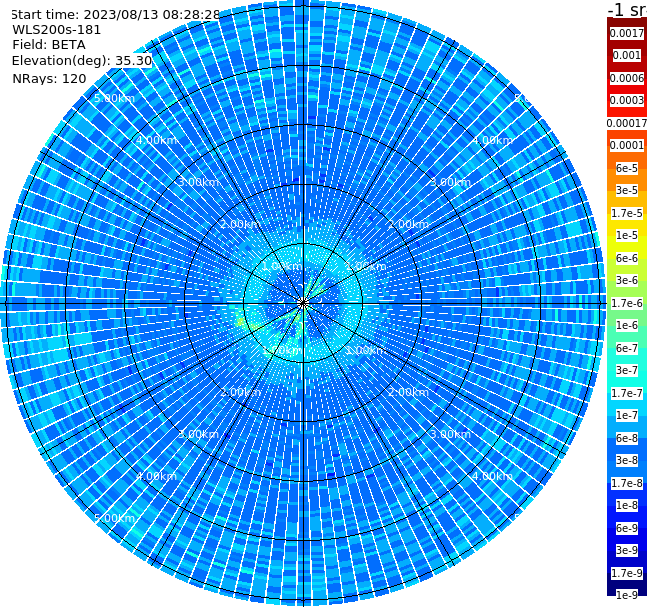Select the upper-left 4.00km range label

pos(156,140)
